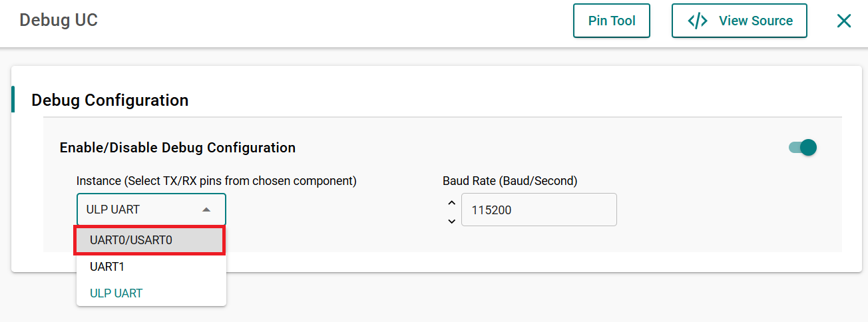Viewport: 868px width, 322px height.
Task: Click the Debug Configuration section heading
Action: 110,100
